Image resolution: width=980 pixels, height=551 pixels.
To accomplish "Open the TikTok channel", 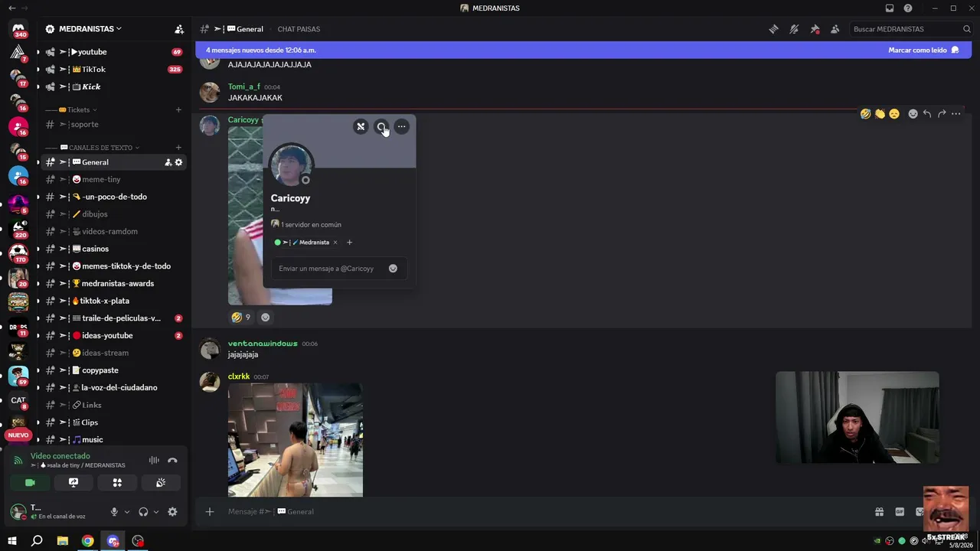I will tap(113, 70).
